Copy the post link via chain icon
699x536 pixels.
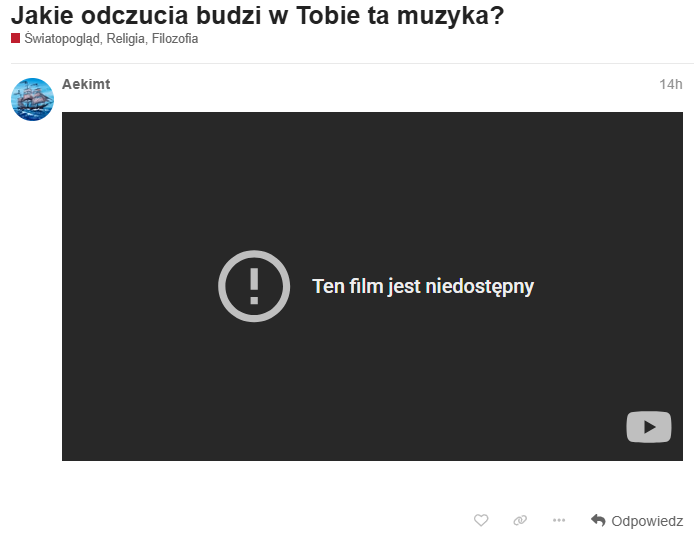click(x=520, y=520)
